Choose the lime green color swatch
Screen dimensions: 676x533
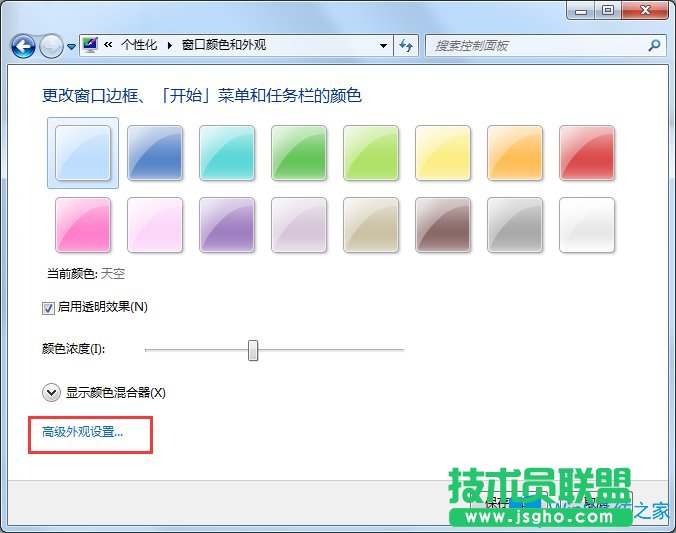[x=371, y=153]
